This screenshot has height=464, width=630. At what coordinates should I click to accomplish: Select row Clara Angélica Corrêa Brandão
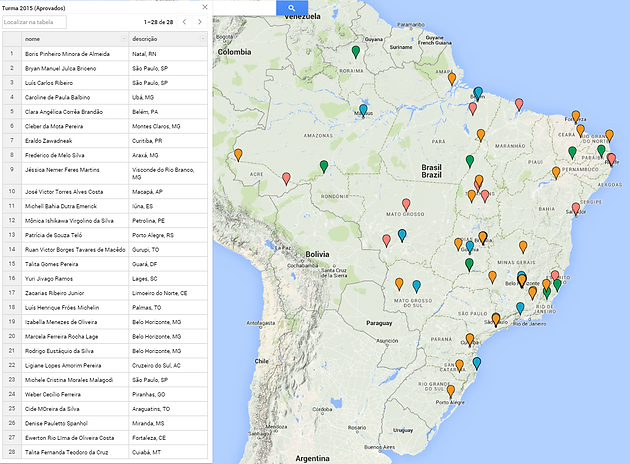point(105,112)
